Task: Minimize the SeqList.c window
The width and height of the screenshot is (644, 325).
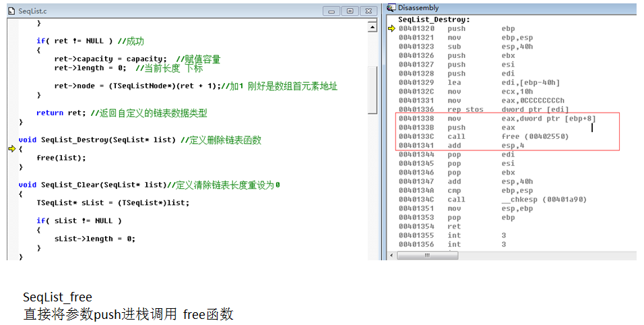Action: click(331, 11)
